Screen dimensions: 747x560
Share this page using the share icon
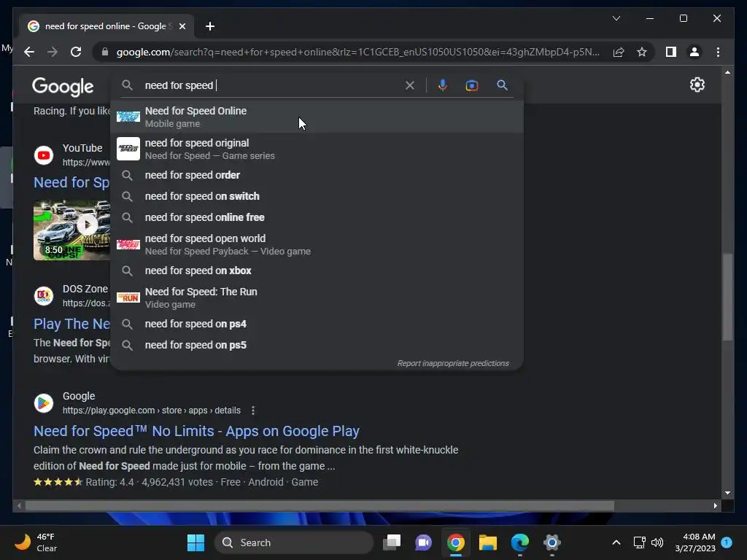(619, 52)
